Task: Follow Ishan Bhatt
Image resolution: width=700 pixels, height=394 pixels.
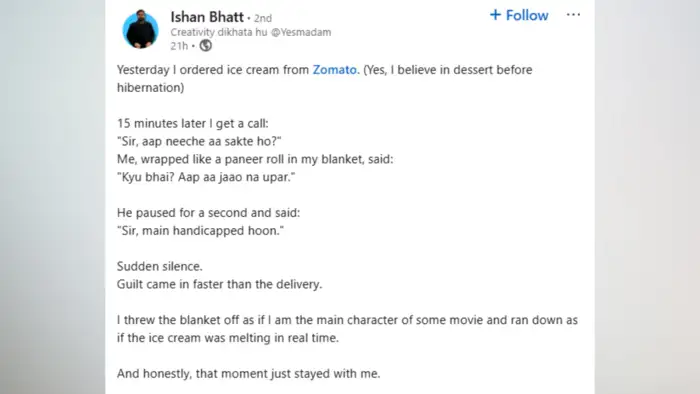Action: click(519, 16)
